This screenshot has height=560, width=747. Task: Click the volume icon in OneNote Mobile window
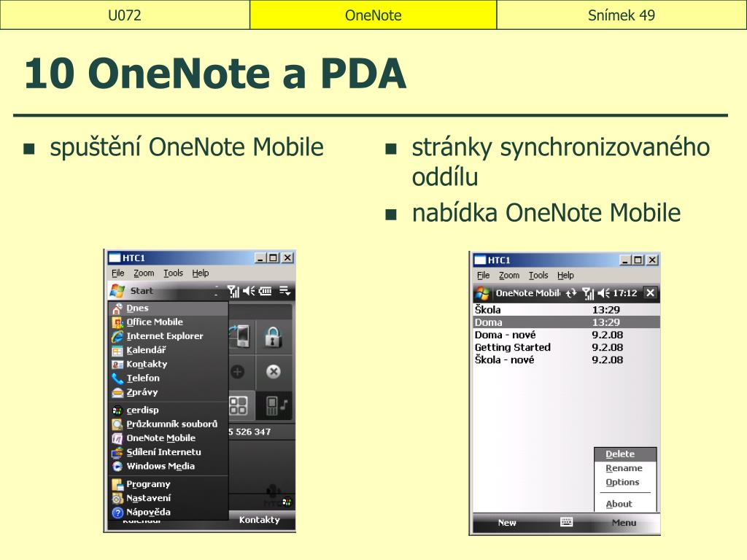coord(604,293)
